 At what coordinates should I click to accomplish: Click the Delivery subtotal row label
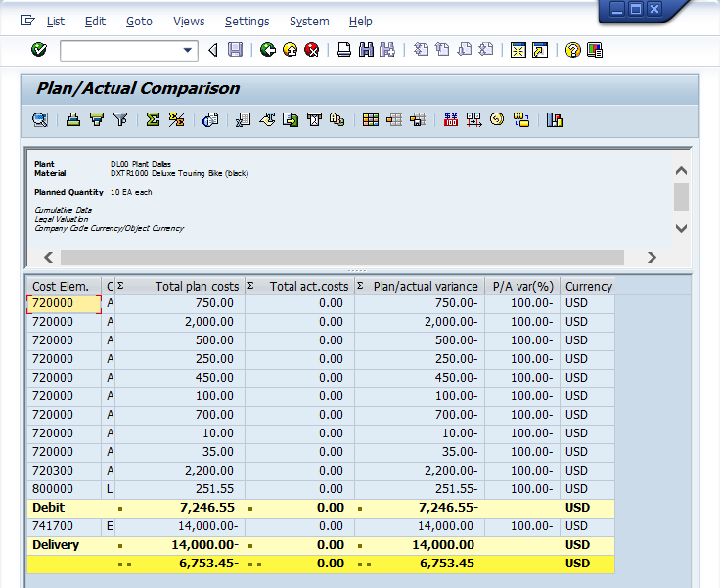pyautogui.click(x=56, y=545)
